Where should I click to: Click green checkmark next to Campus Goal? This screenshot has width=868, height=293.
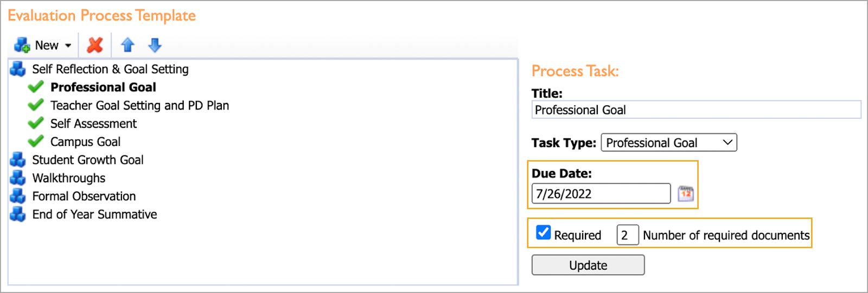click(x=36, y=142)
